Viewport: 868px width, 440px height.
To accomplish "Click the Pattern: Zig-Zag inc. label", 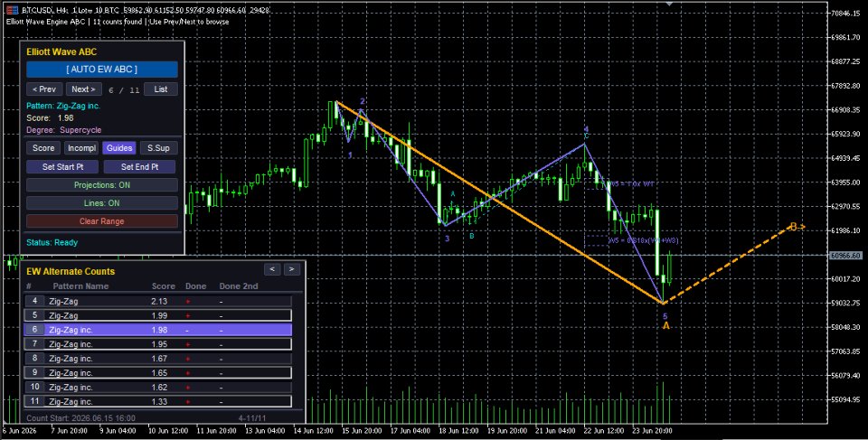I will [63, 106].
